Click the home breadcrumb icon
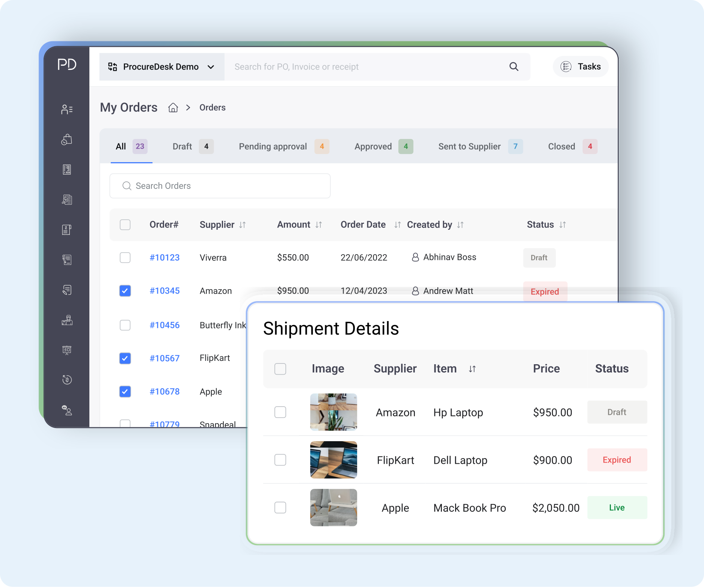This screenshot has width=704, height=588. click(173, 108)
